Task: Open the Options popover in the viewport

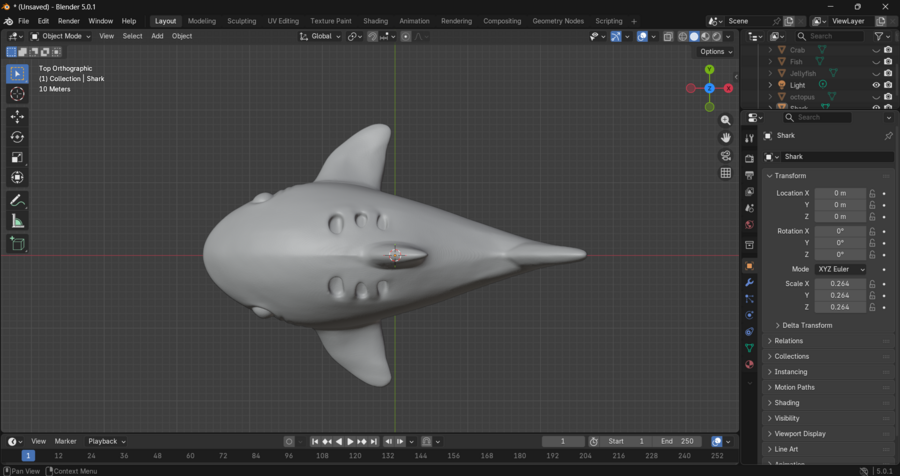Action: 716,52
